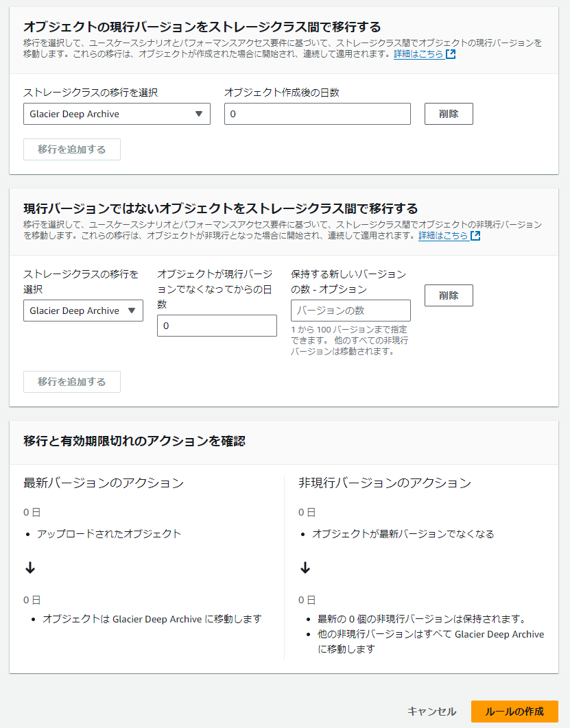Open 詳細はこちら link in current version section
Viewport: 570px width, 728px height.
pos(418,54)
